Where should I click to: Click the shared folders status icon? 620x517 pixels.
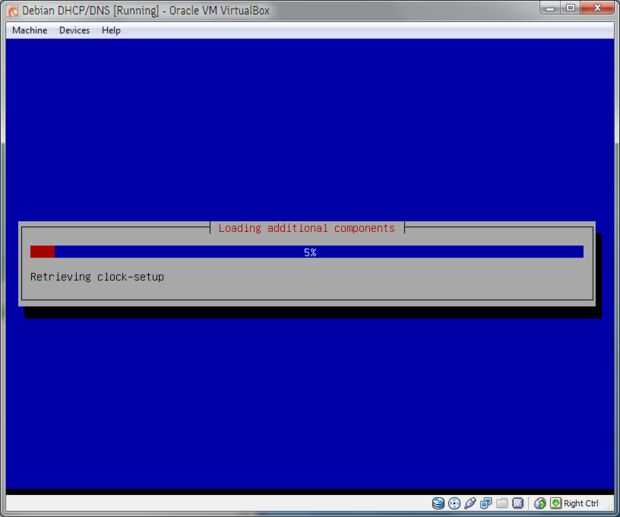click(502, 503)
